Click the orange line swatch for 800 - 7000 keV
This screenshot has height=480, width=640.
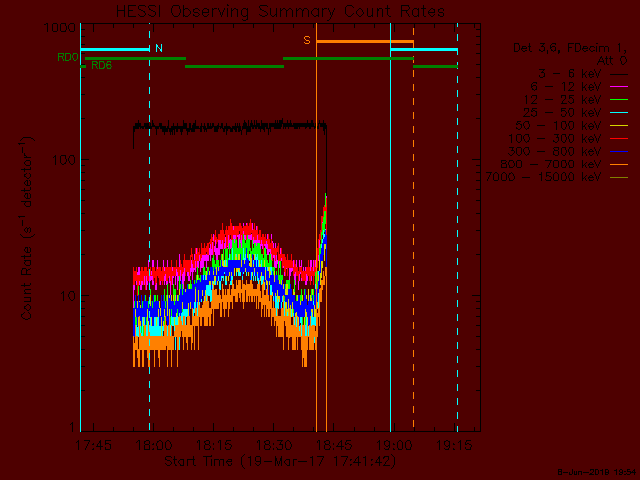coord(619,164)
